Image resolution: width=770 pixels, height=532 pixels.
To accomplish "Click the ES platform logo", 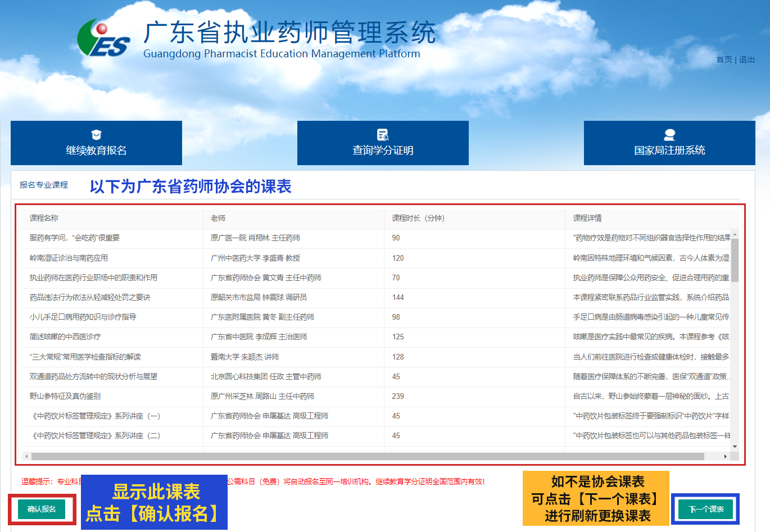I will pyautogui.click(x=103, y=38).
